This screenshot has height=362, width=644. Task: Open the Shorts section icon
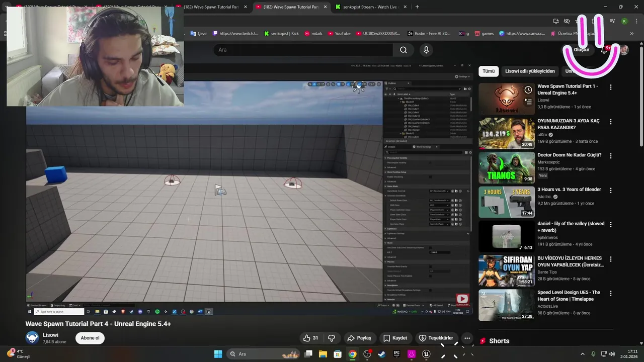tap(483, 341)
